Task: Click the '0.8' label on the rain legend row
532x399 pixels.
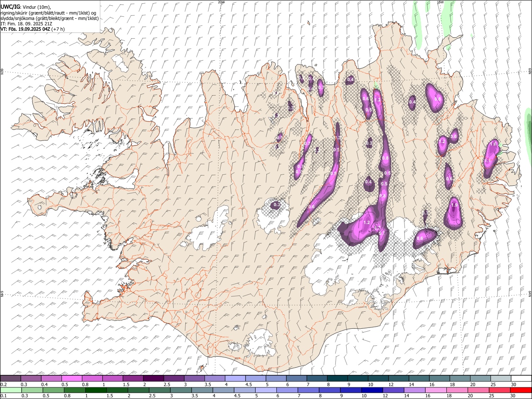Action: point(67,396)
